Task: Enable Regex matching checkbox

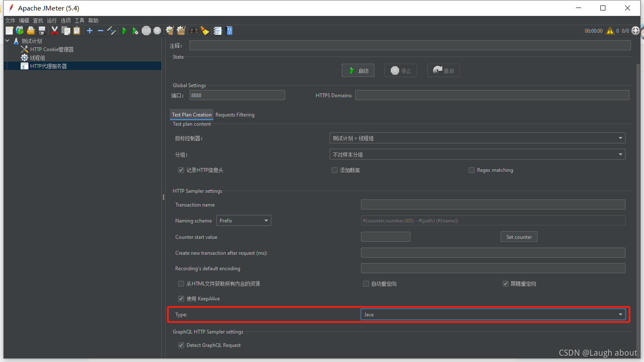Action: tap(472, 170)
